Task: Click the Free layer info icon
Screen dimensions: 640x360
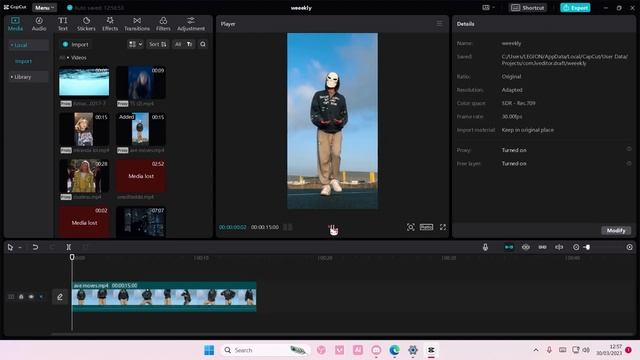Action: 629,163
